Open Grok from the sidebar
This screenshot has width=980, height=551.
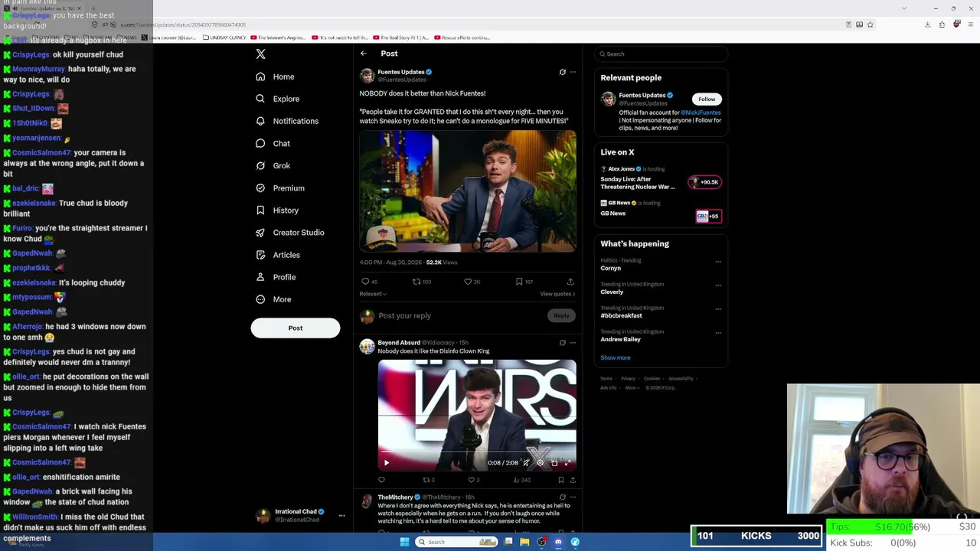[x=273, y=165]
